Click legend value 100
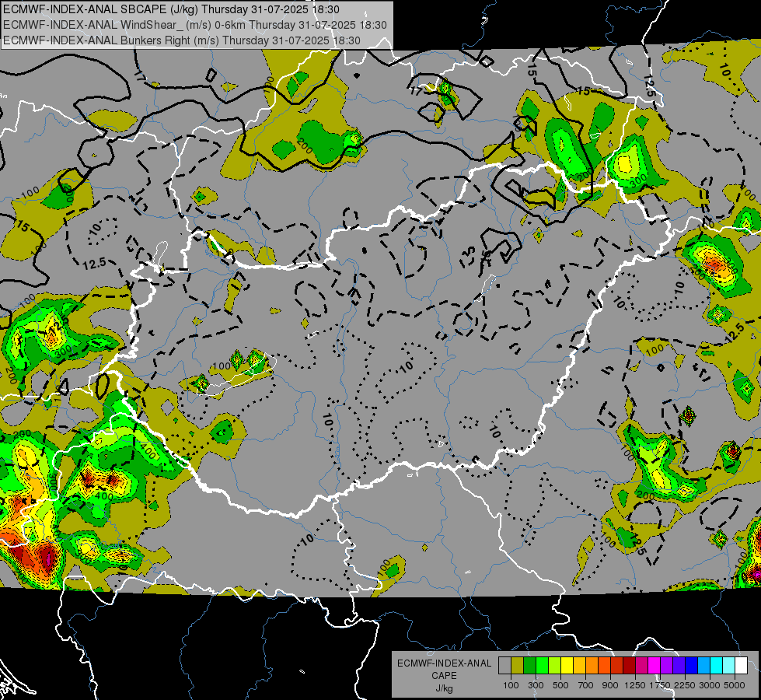This screenshot has height=700, width=761. click(511, 685)
